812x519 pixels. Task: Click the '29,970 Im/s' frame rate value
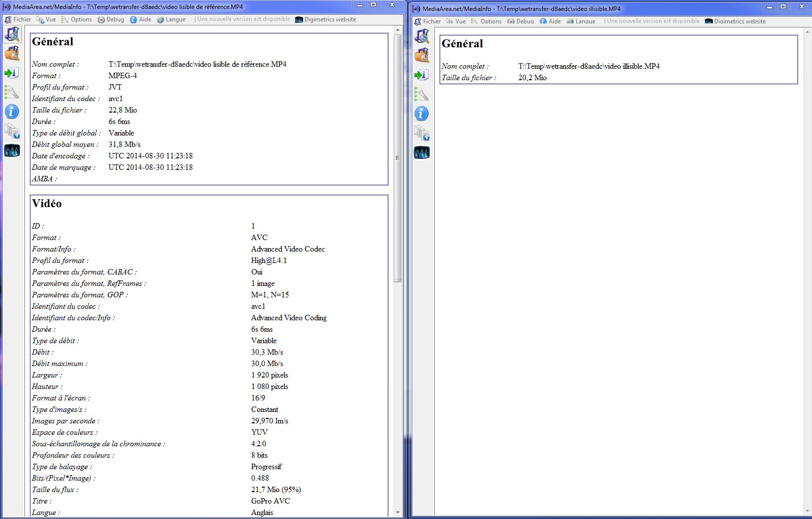[x=270, y=421]
